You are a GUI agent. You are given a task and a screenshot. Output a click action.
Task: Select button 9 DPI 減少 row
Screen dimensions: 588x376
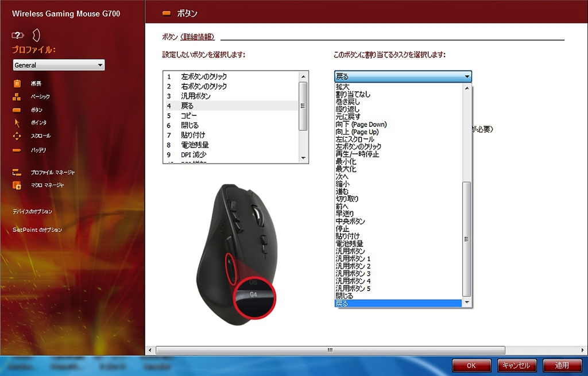pos(232,154)
